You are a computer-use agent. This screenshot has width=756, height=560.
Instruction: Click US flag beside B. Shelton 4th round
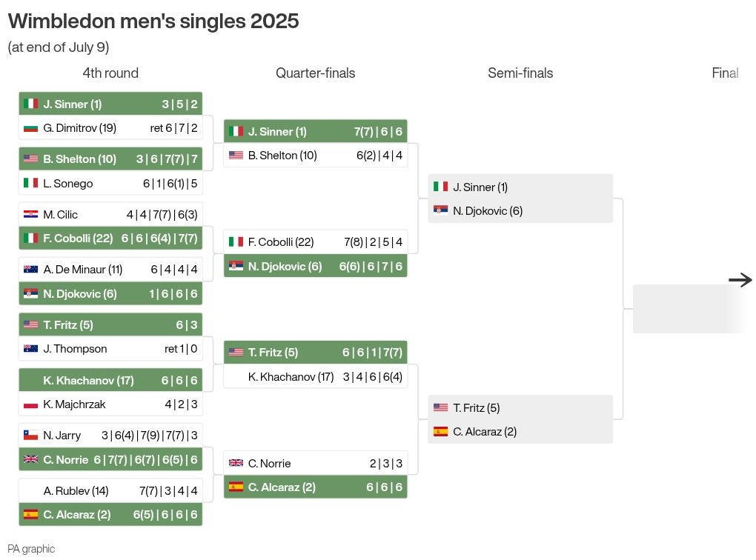point(31,159)
